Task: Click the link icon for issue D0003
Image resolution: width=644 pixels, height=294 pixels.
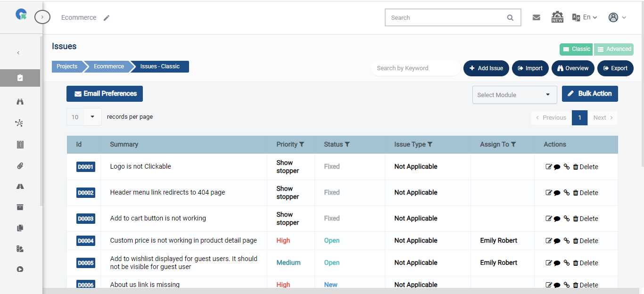Action: click(x=567, y=219)
